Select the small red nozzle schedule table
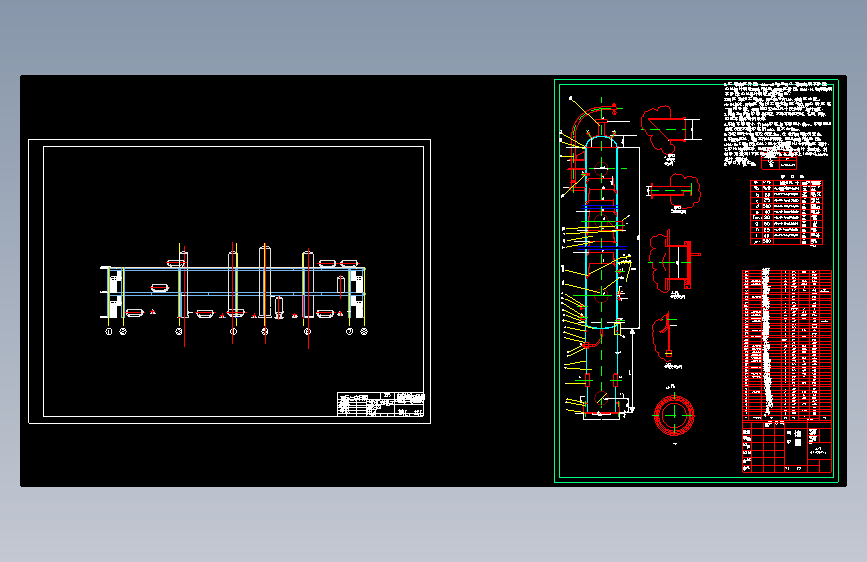This screenshot has width=867, height=562. coord(786,212)
